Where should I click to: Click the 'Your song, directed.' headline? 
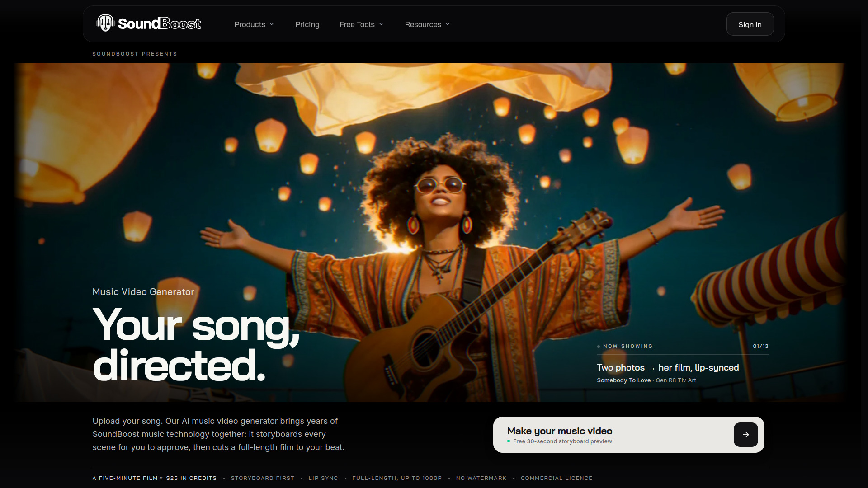196,344
